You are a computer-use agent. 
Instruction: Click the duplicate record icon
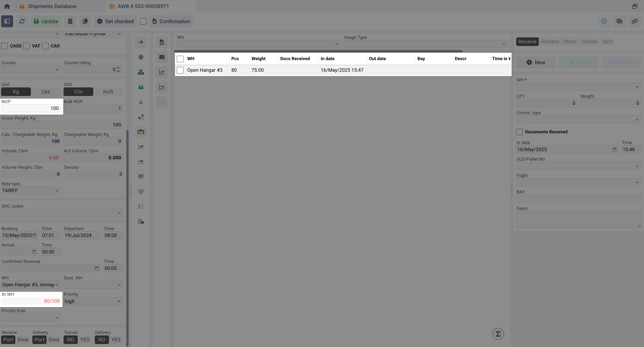point(85,21)
